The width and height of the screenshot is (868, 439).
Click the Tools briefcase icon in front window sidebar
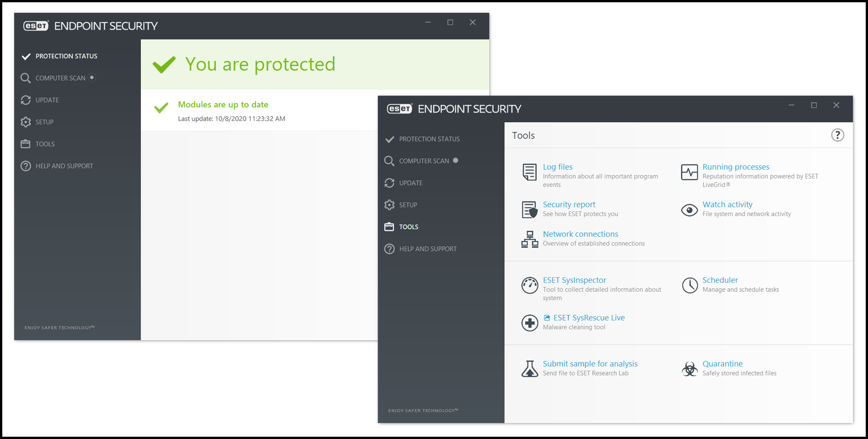pos(389,227)
